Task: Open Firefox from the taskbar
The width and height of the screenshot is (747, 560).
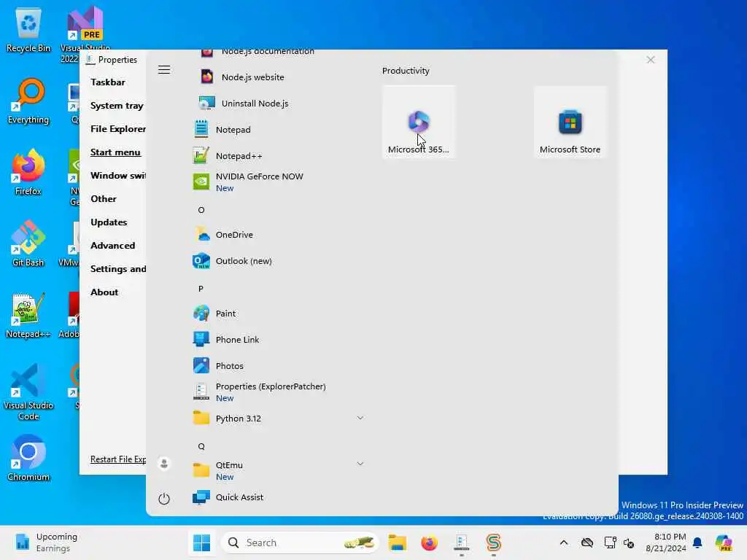Action: [429, 542]
